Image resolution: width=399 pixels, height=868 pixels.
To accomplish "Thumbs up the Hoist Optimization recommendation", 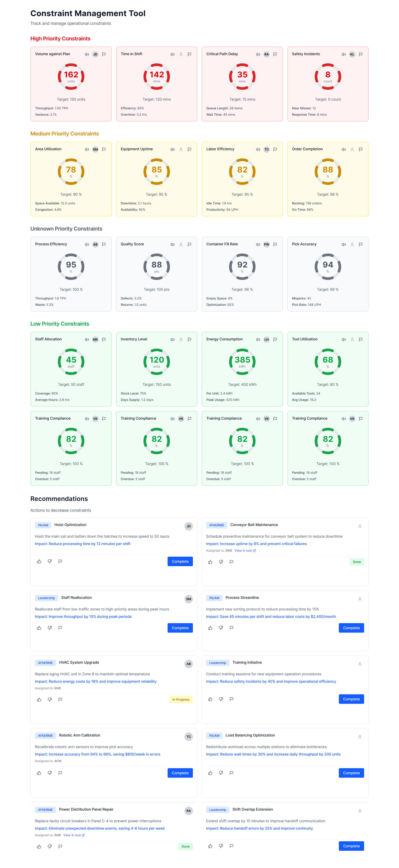I will point(39,561).
